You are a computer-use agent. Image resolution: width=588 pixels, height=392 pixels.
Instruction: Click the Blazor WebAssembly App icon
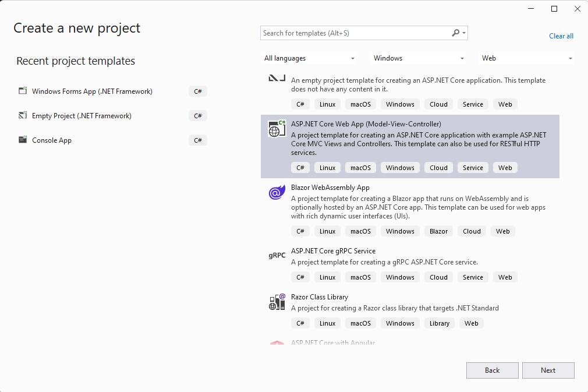[x=277, y=192]
